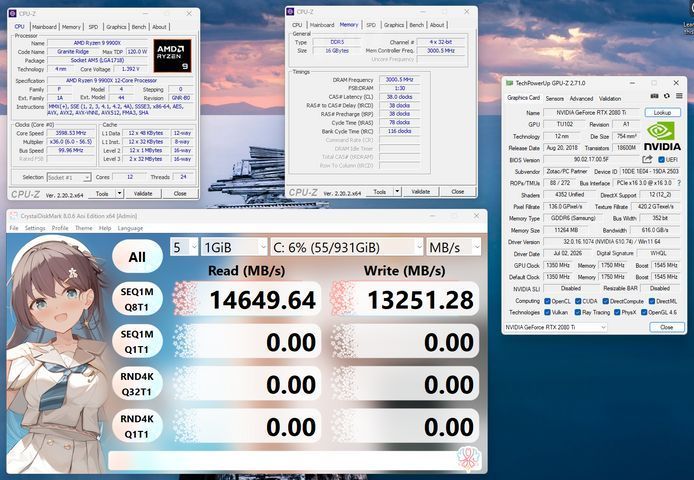Click the NVIDIA logo in GPU-Z

point(662,136)
